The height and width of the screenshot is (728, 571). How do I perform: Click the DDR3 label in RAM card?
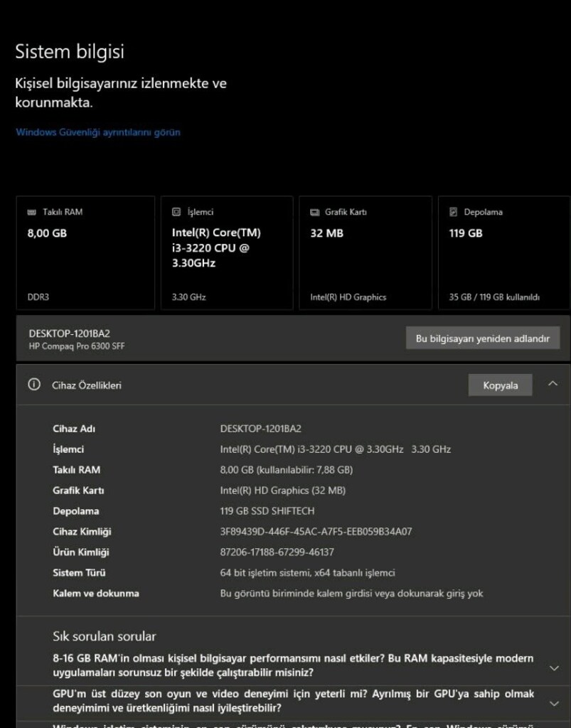[x=38, y=297]
